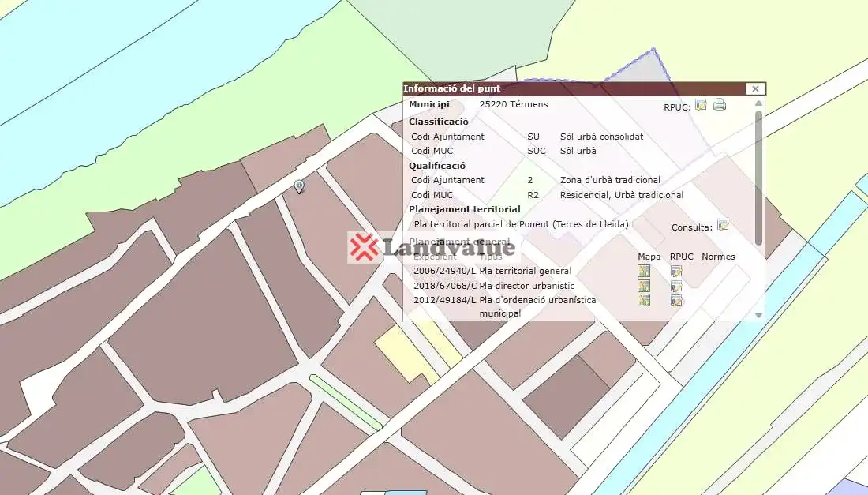
Task: Open Consulta icon for Pla territorial parcial
Action: (723, 225)
